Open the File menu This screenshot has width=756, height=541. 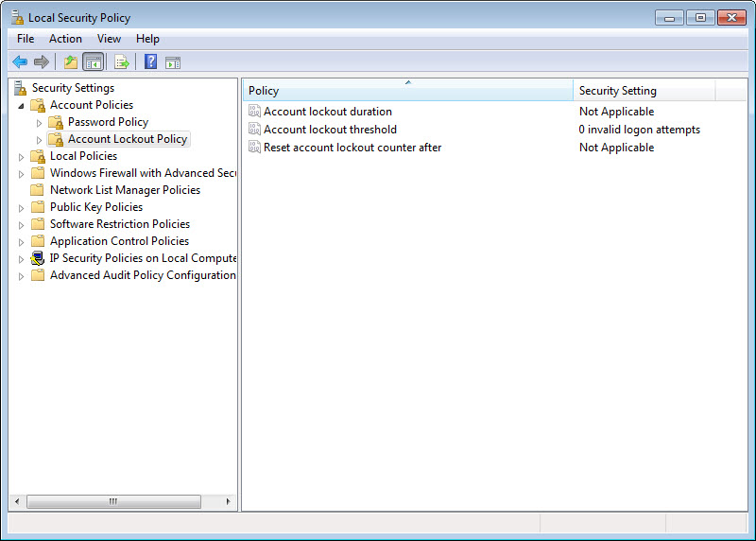point(26,39)
